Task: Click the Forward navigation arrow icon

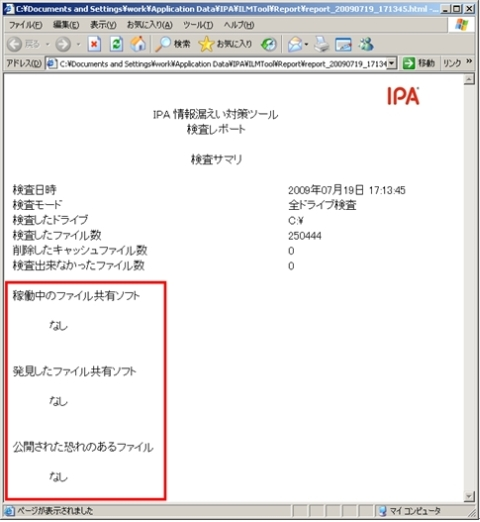Action: 63,44
